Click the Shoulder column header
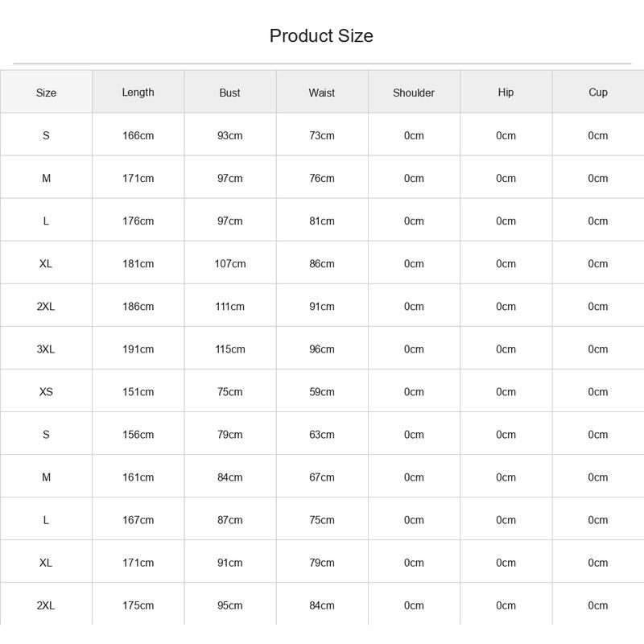644x644 pixels. 414,93
